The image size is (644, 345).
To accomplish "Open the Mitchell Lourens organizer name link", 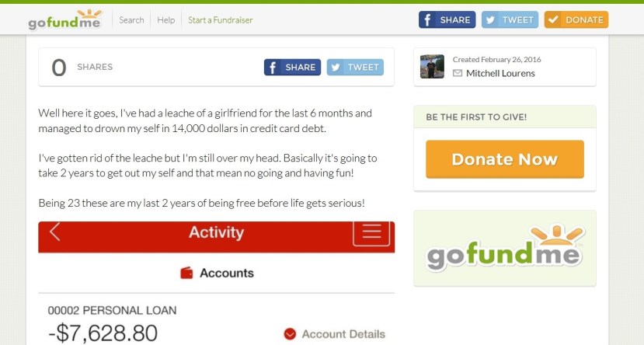I will click(x=500, y=74).
